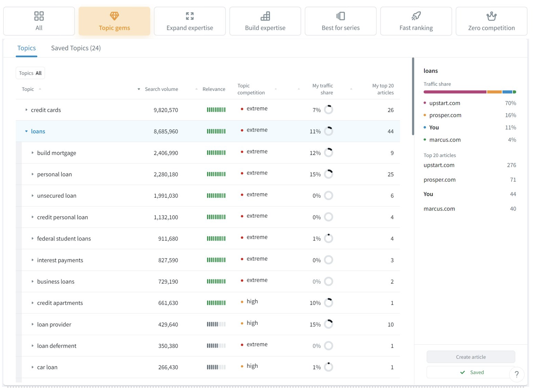Click red competition dot for loans row

[242, 130]
